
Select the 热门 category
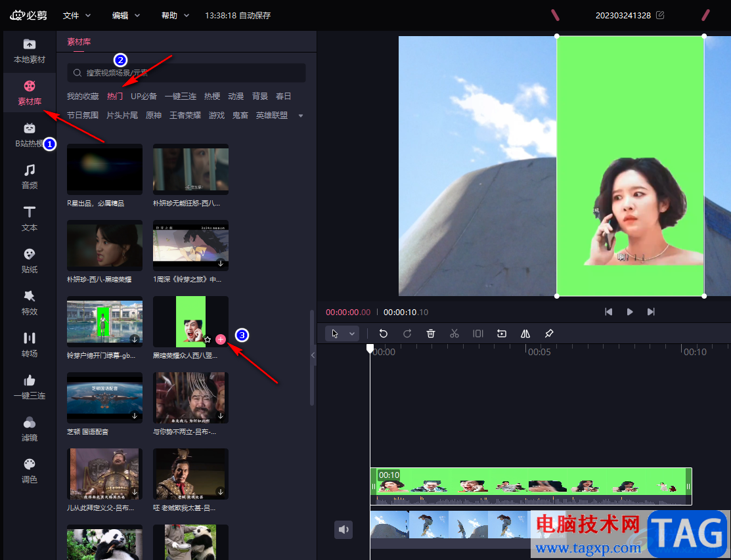pos(115,96)
